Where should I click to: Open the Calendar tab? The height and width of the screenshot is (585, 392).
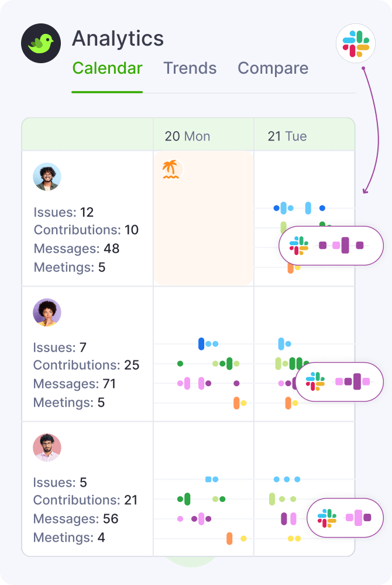click(107, 68)
